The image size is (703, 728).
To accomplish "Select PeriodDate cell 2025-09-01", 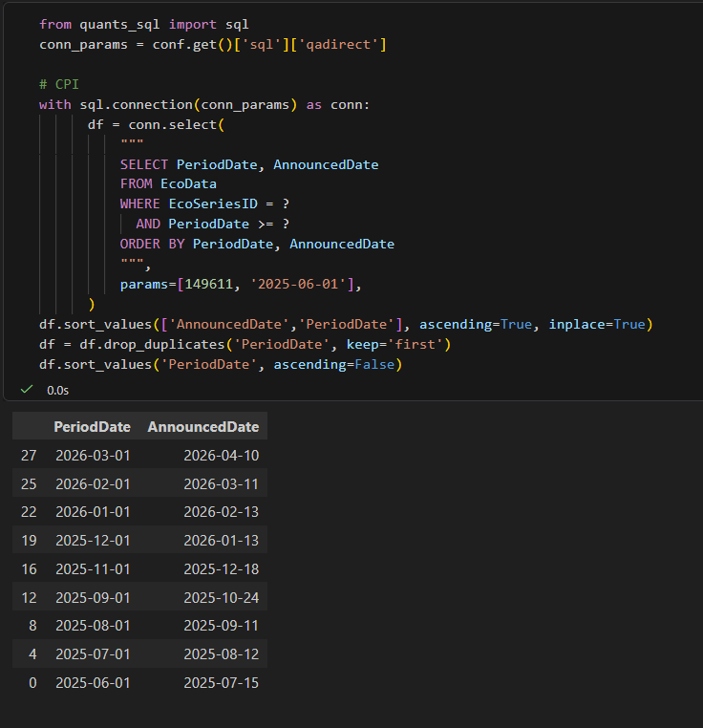I will click(93, 597).
